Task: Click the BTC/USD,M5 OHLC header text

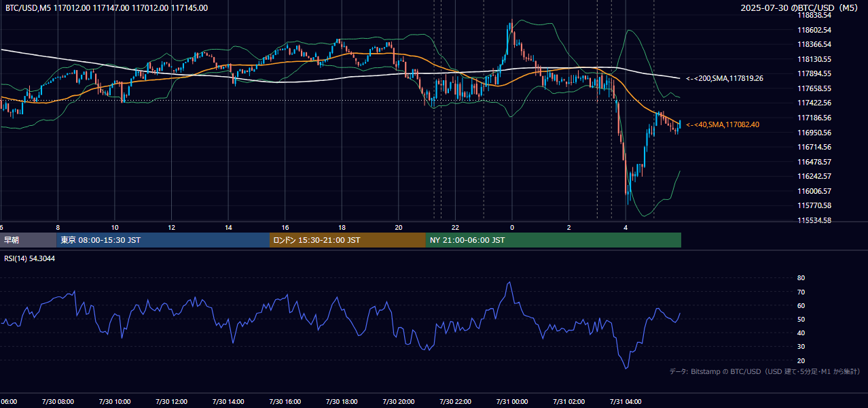Action: click(x=107, y=8)
